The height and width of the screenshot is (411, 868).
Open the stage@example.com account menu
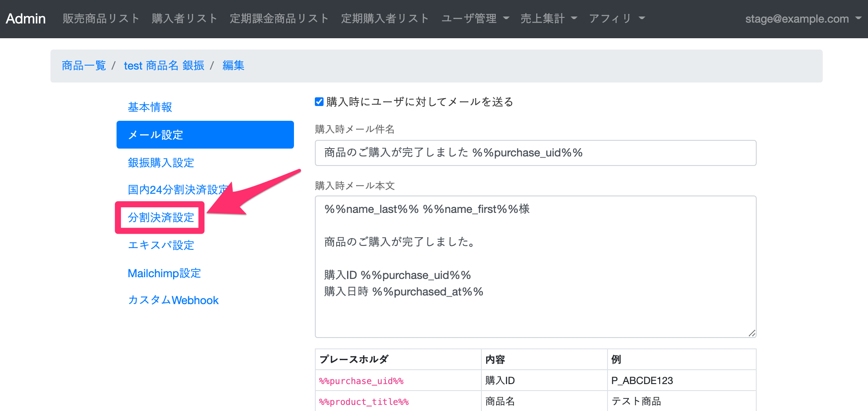803,19
